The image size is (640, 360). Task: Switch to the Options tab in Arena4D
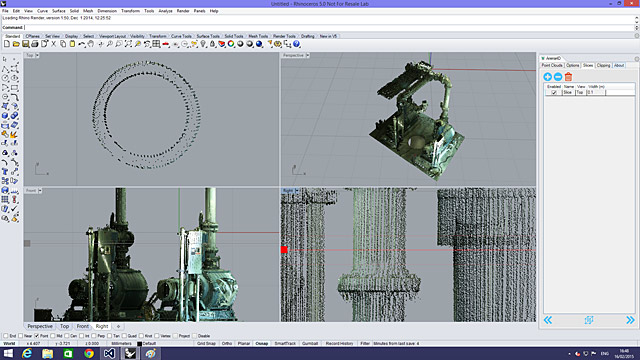click(x=572, y=65)
